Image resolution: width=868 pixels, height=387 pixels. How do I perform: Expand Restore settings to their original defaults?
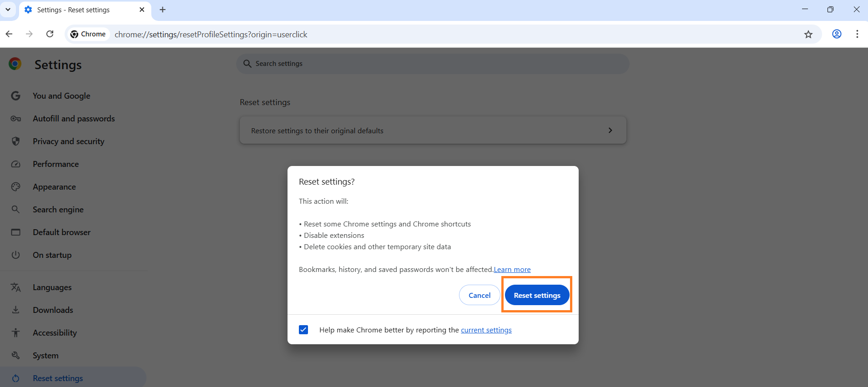[x=433, y=131]
